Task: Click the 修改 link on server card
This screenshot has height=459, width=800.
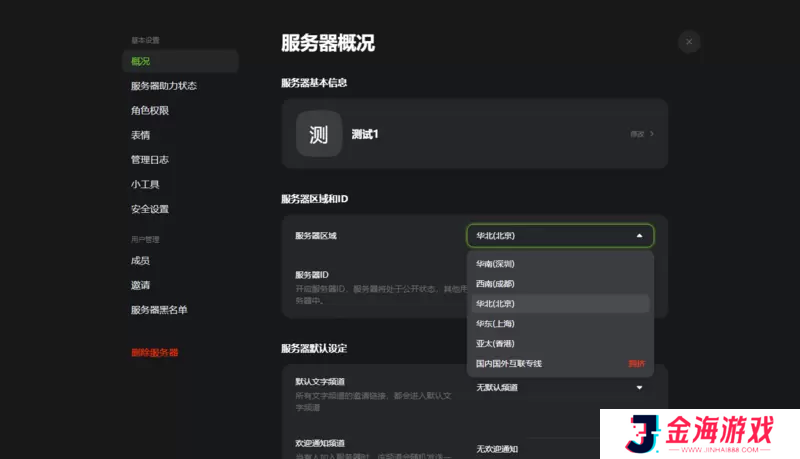Action: (x=637, y=134)
